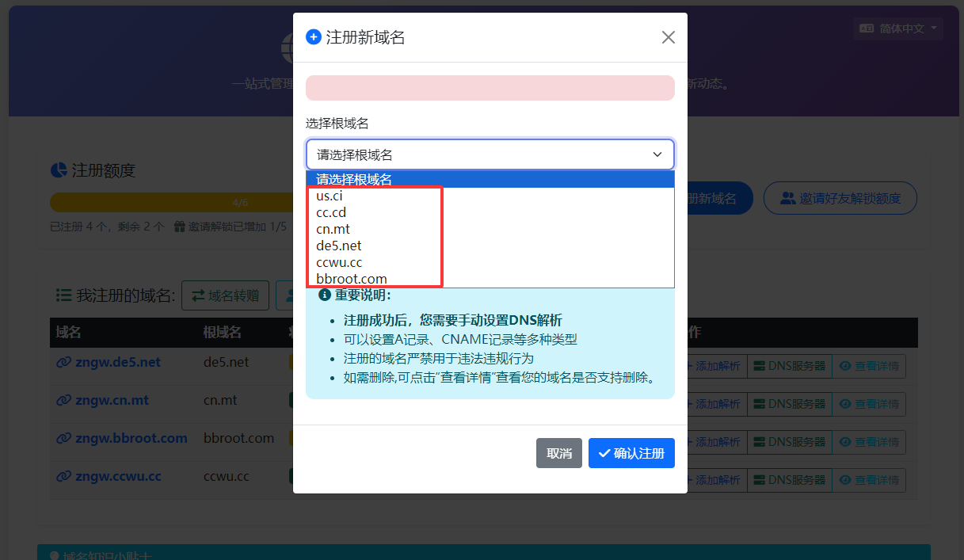
Task: Click 查看详情 eye icon in zngw.ccwu.cc row
Action: click(x=844, y=480)
